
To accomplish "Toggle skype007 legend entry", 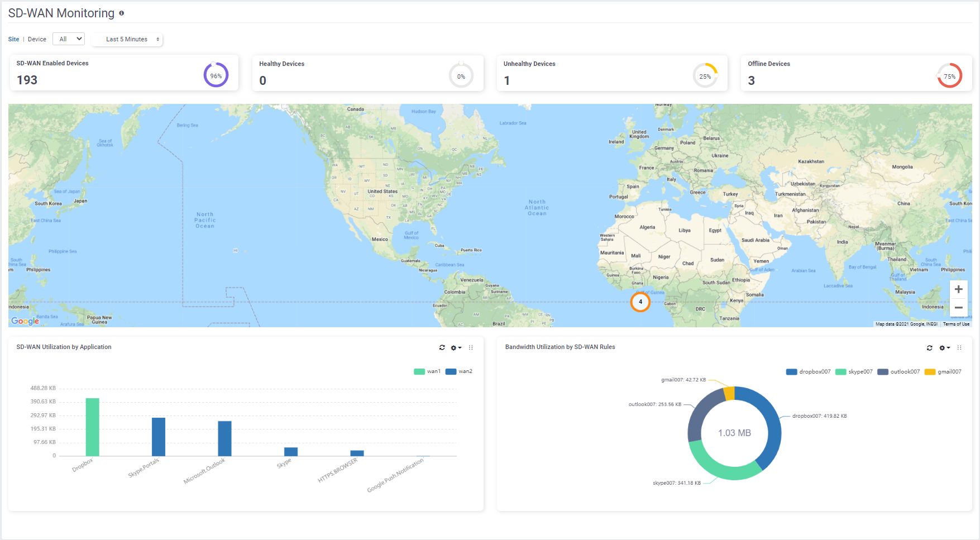I will 854,372.
